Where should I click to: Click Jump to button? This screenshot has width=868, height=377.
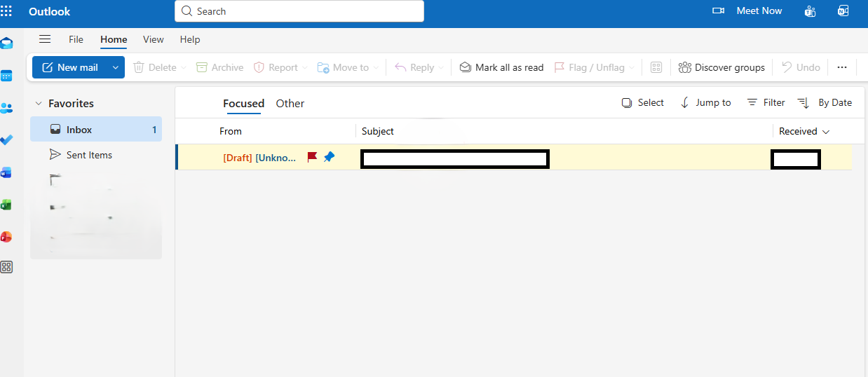coord(705,102)
